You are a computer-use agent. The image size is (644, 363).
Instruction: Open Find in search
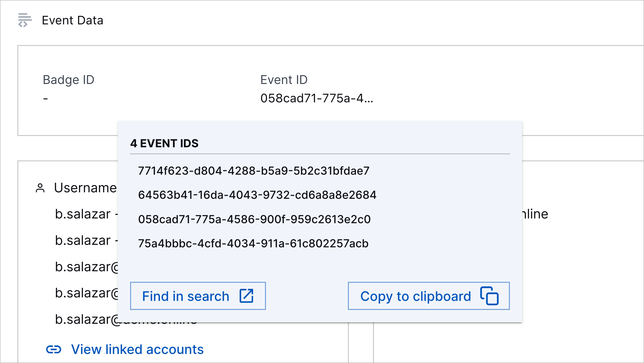(x=198, y=296)
